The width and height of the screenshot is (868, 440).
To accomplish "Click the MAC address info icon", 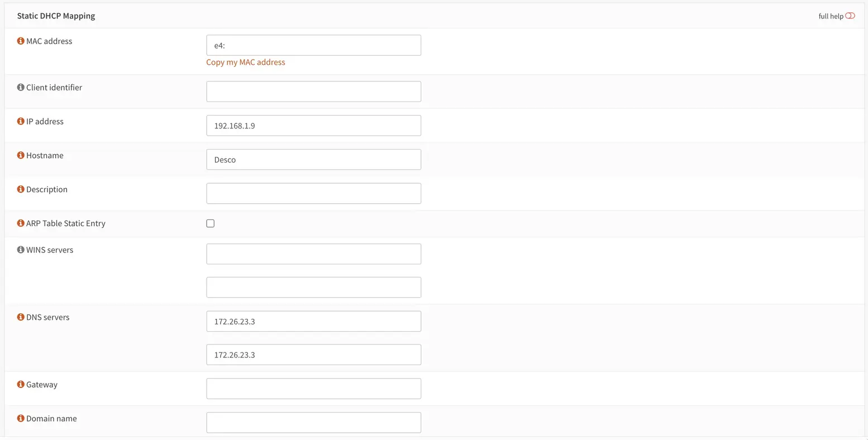I will coord(21,41).
